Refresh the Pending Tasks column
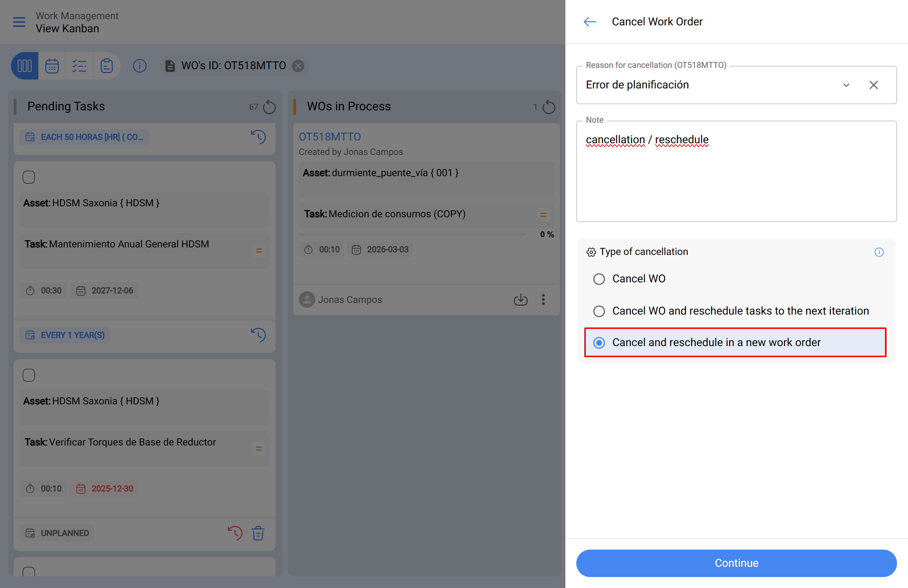The width and height of the screenshot is (908, 588). click(x=269, y=107)
